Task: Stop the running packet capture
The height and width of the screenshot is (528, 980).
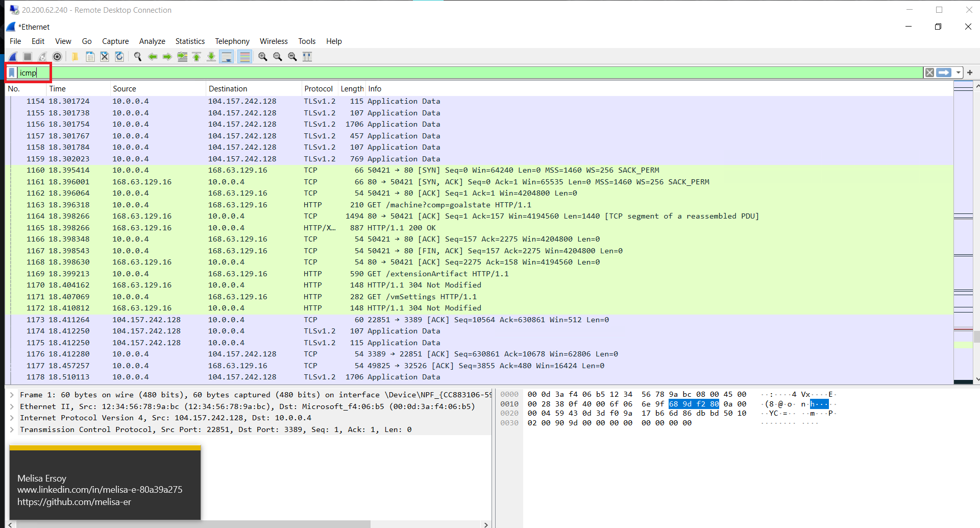Action: (x=28, y=57)
